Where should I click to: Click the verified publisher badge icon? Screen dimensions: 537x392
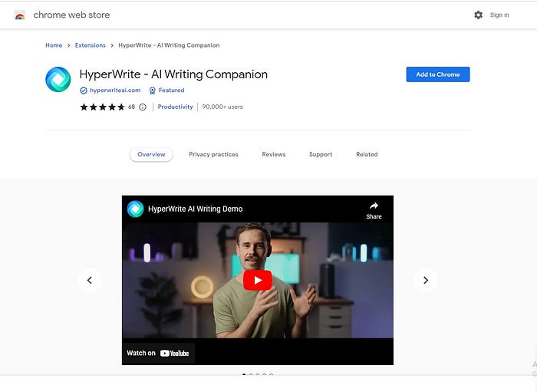[x=83, y=91]
